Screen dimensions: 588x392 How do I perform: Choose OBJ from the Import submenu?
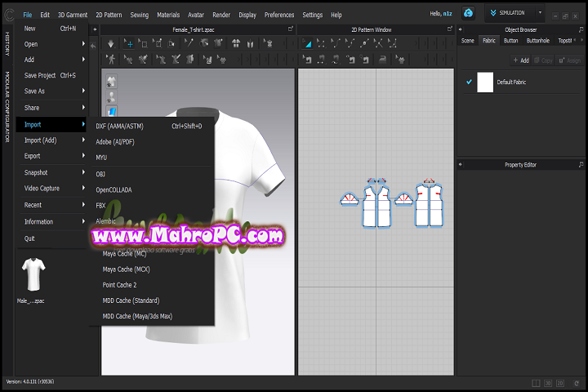point(152,175)
